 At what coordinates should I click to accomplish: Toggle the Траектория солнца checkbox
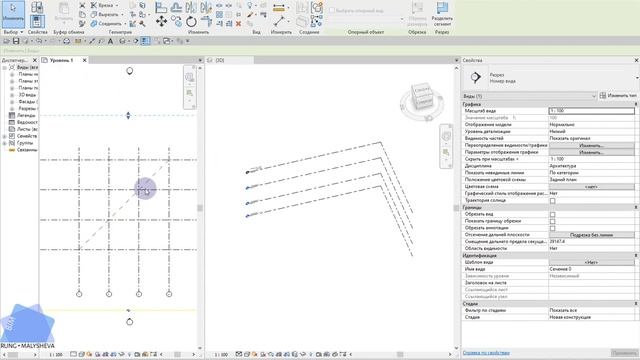552,200
